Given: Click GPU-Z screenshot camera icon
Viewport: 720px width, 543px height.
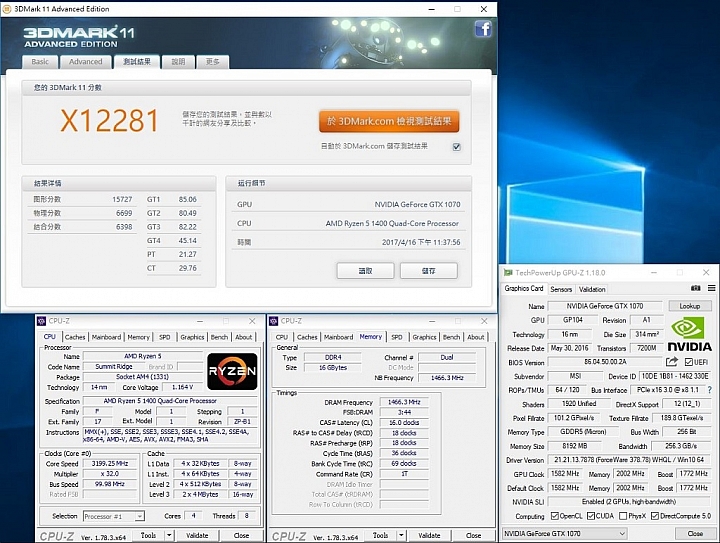Looking at the screenshot, I should (x=694, y=288).
